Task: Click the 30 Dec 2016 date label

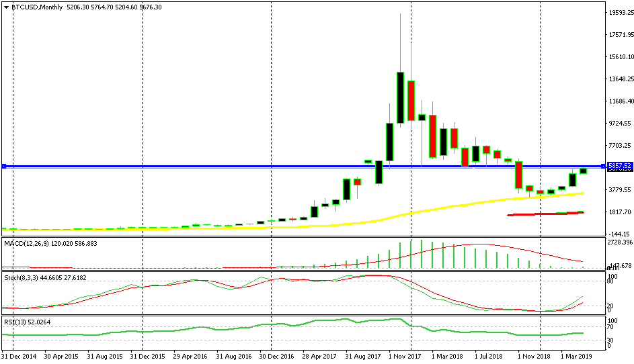Action: click(276, 357)
